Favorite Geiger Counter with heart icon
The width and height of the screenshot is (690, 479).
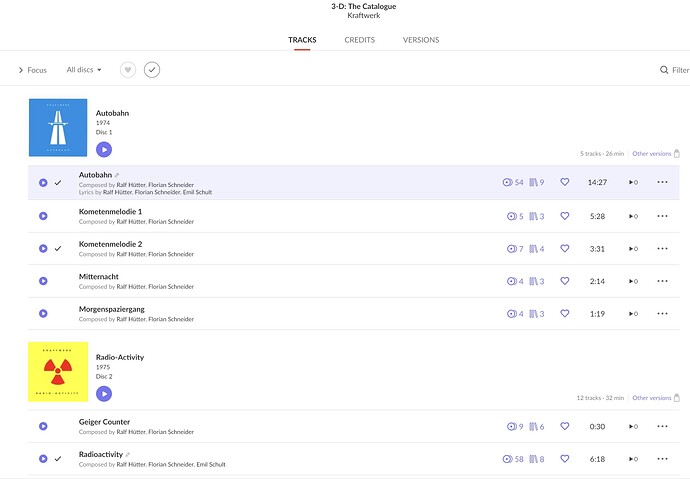point(565,426)
